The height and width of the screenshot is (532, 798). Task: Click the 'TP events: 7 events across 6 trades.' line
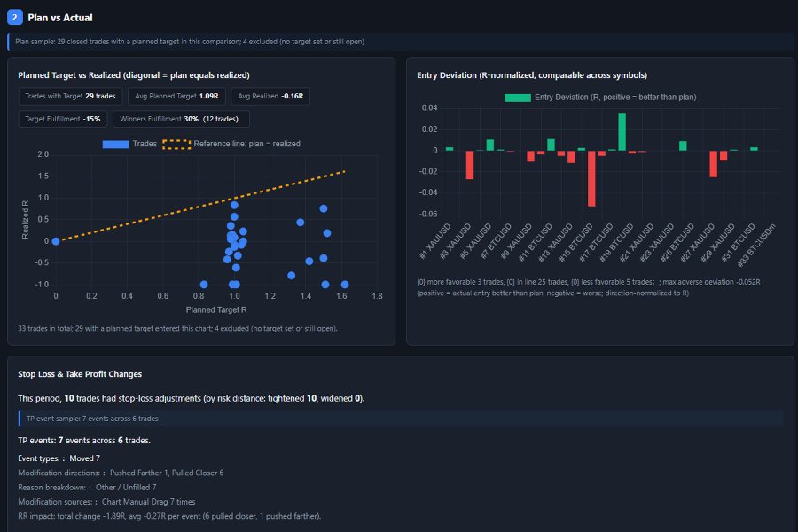(x=84, y=441)
